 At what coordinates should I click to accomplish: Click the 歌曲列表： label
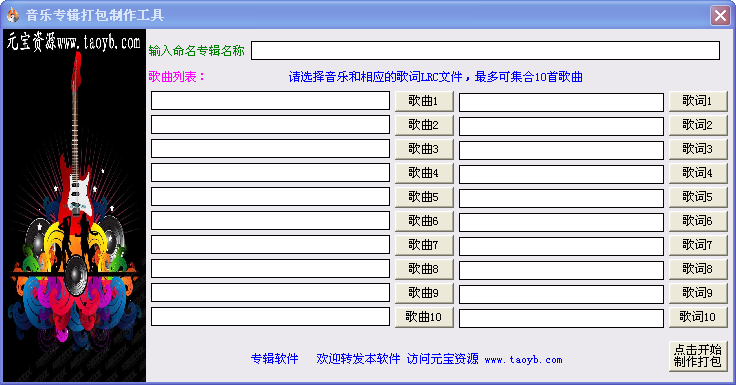(177, 77)
